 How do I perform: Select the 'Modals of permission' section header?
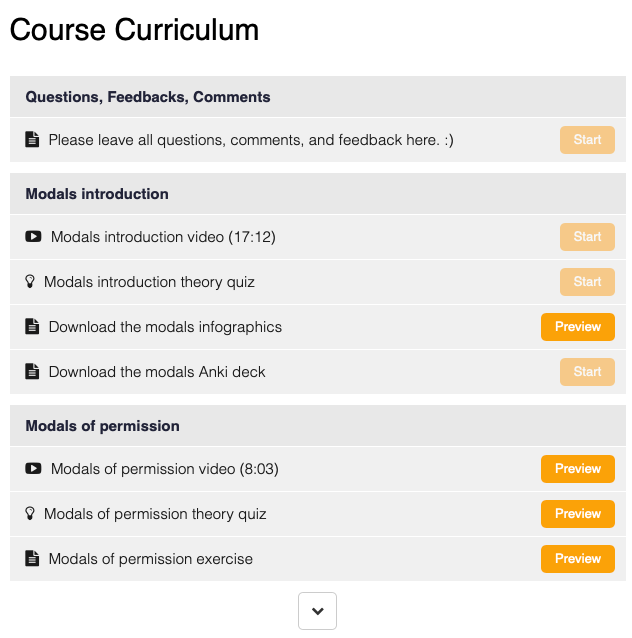(x=102, y=426)
